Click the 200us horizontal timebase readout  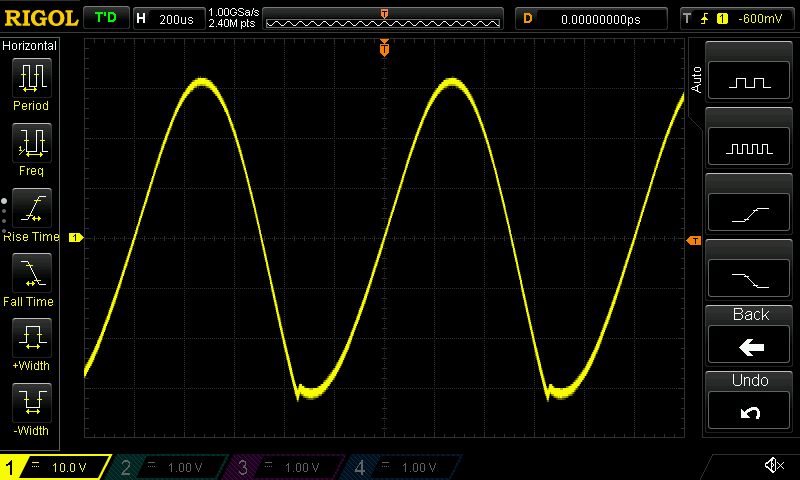[x=176, y=19]
